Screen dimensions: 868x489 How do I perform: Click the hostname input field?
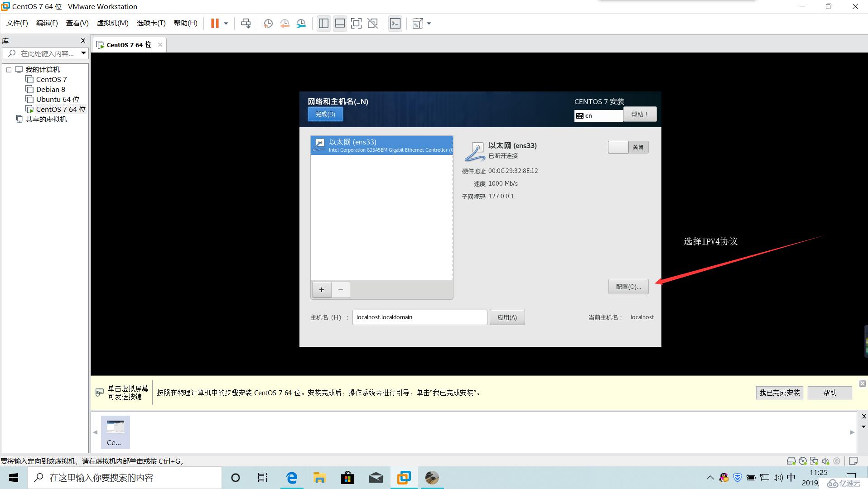tap(420, 317)
